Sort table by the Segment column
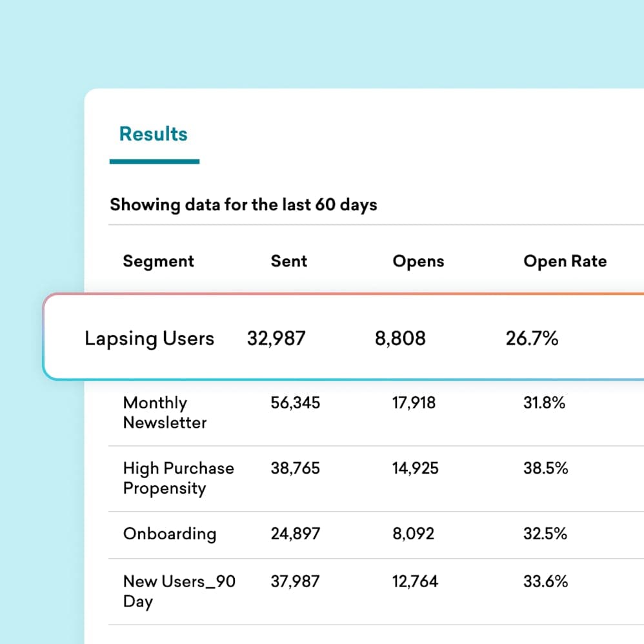Image resolution: width=644 pixels, height=644 pixels. 158,261
